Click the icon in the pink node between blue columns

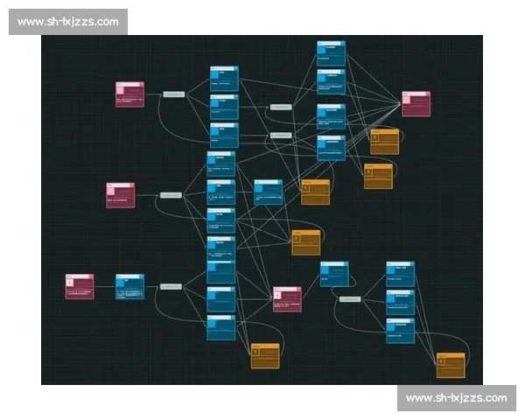[x=278, y=296]
